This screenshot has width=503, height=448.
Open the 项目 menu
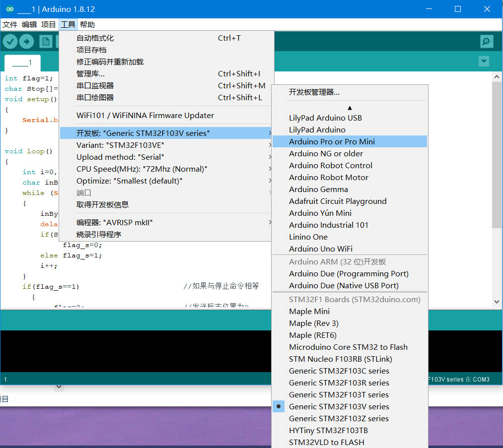49,25
